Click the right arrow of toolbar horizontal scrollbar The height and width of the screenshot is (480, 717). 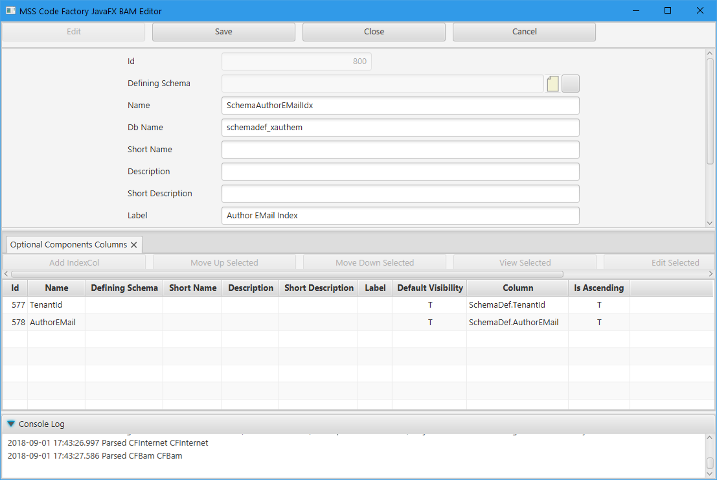click(x=711, y=273)
